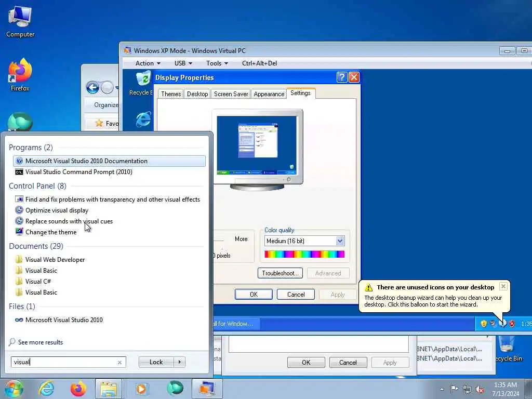Click the Favorites star in Explorer window
The image size is (532, 399).
click(x=99, y=123)
